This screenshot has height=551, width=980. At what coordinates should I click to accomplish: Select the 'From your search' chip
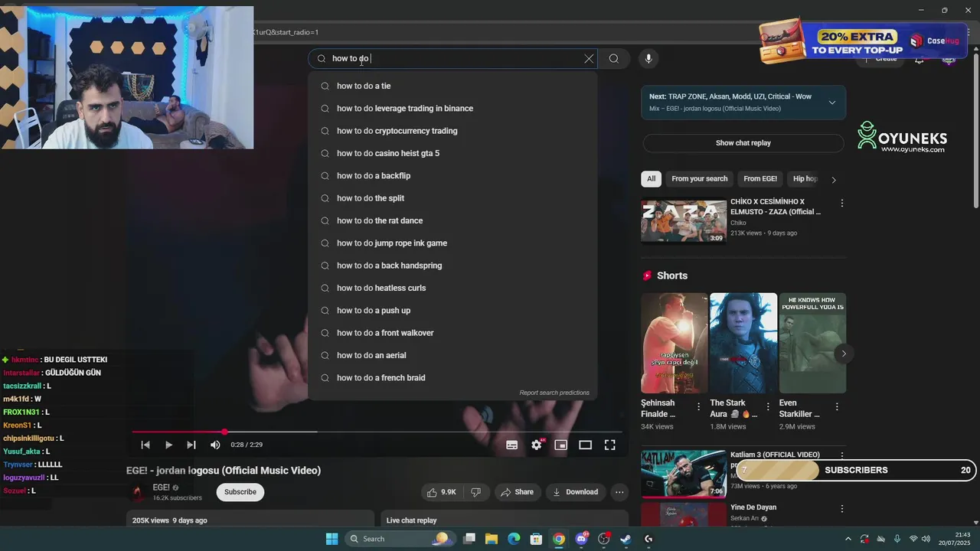click(700, 179)
